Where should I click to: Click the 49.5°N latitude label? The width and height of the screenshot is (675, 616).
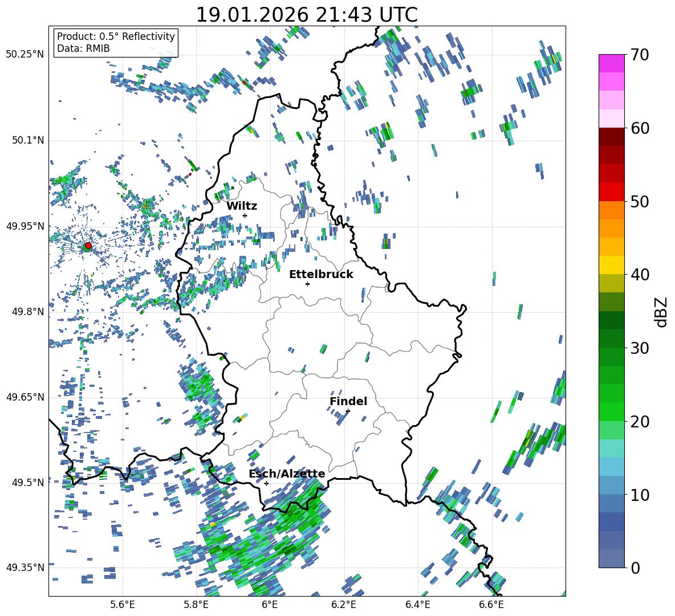(x=27, y=482)
